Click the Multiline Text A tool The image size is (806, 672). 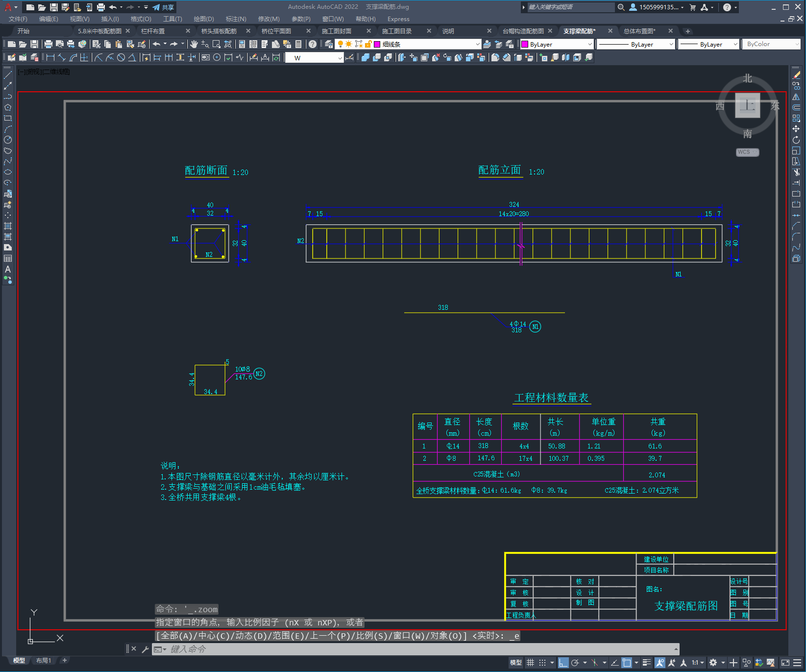click(x=8, y=269)
